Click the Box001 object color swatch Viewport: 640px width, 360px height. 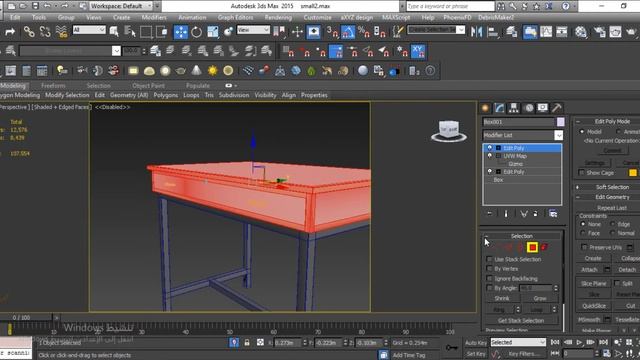[x=560, y=122]
